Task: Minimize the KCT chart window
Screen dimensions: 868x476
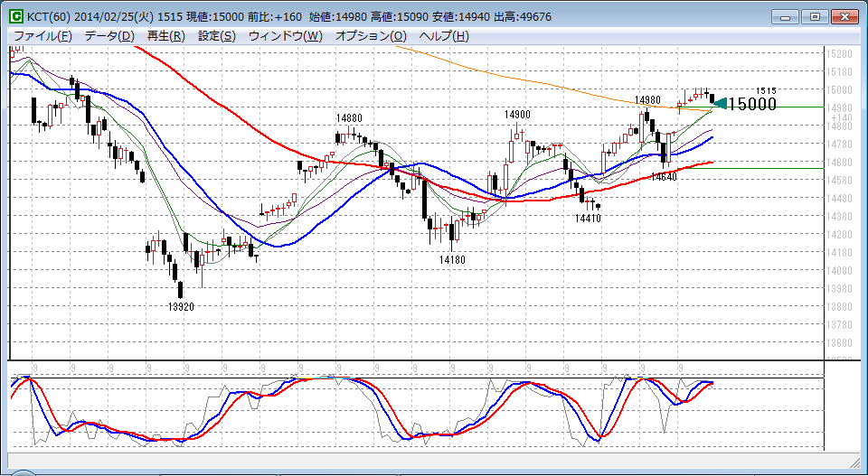Action: [788, 16]
